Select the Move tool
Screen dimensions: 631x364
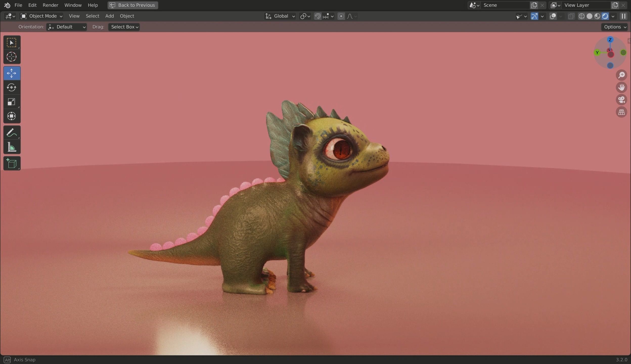(x=12, y=73)
